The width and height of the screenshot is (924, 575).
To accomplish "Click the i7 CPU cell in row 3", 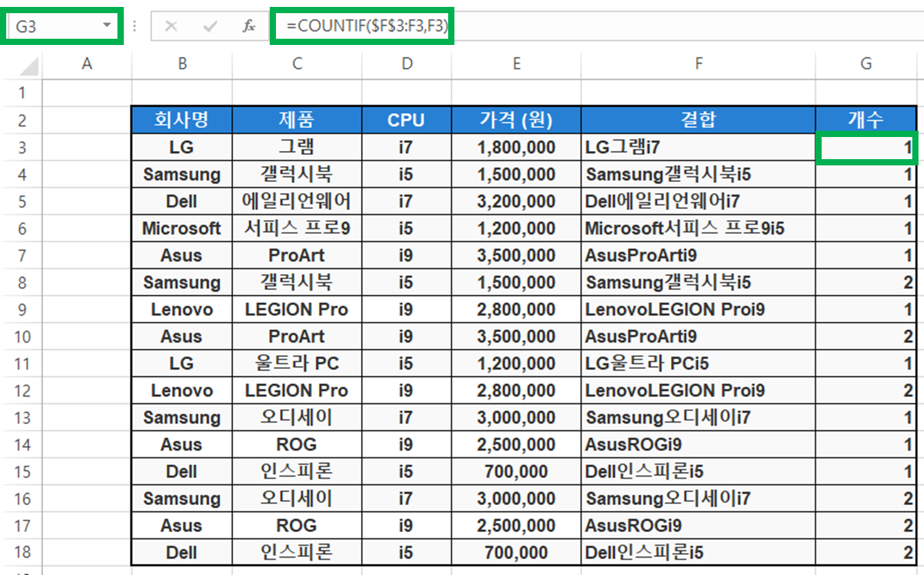I will 407,147.
